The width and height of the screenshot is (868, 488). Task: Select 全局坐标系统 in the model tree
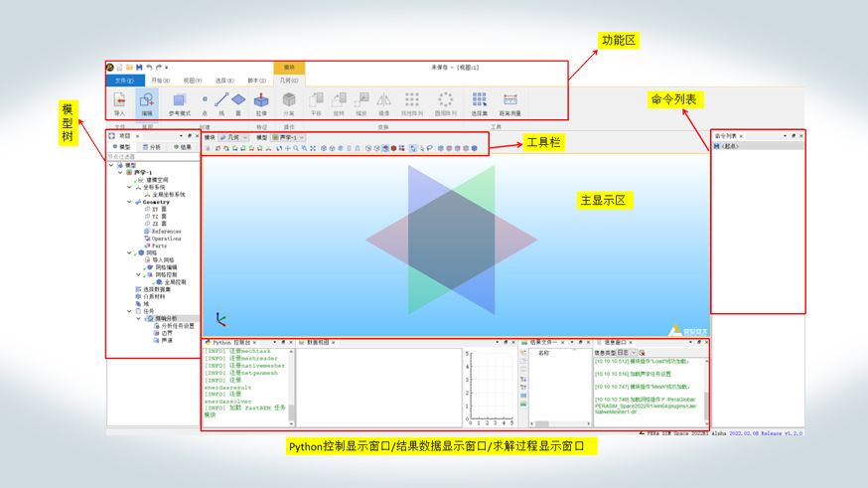[168, 195]
